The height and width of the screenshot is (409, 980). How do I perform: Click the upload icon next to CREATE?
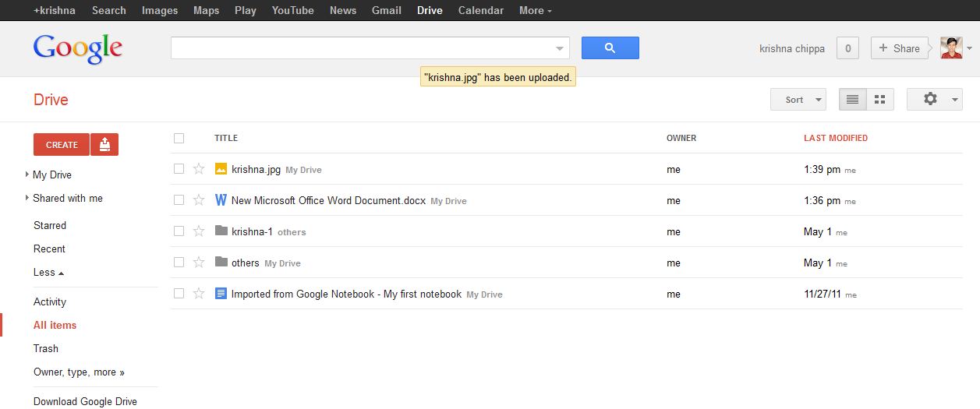[x=104, y=144]
